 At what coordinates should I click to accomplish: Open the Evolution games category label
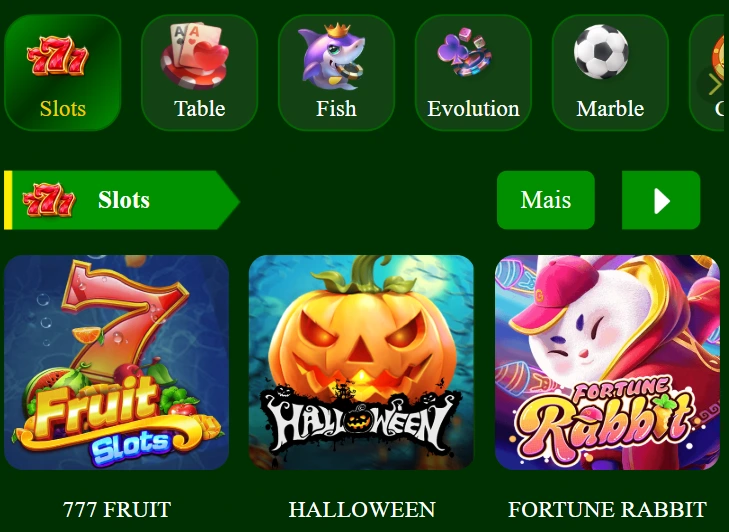(473, 109)
